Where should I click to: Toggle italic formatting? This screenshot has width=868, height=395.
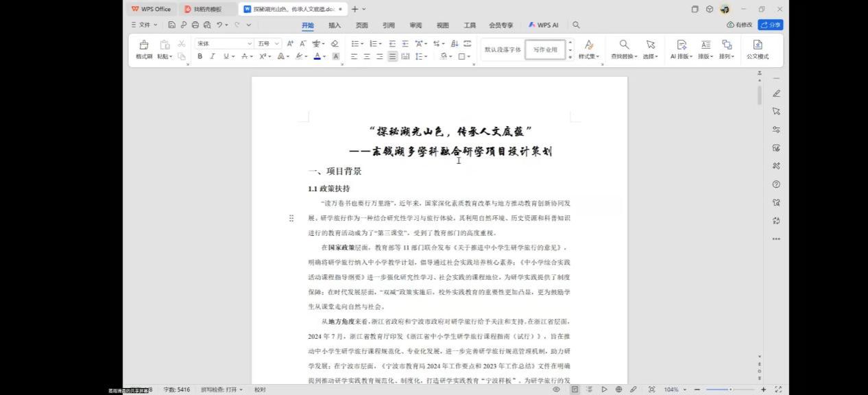coord(213,56)
